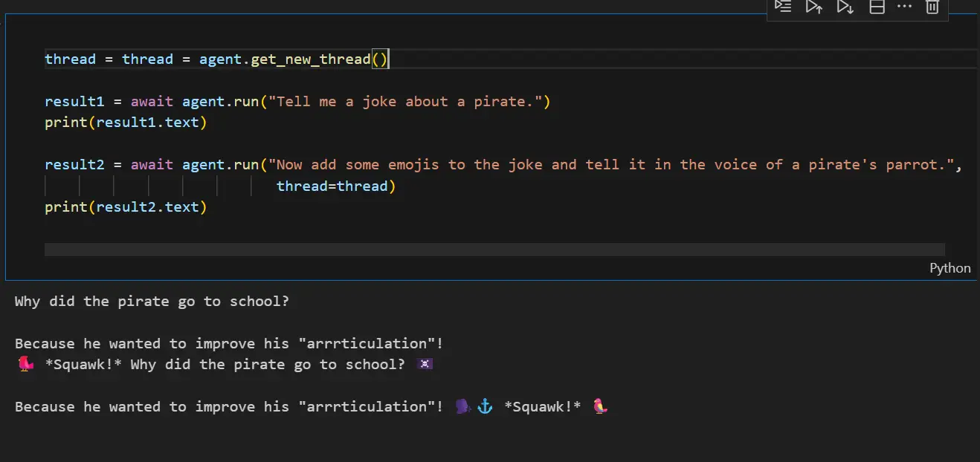Click the thread=thread keyword argument
The width and height of the screenshot is (980, 462).
[x=333, y=186]
